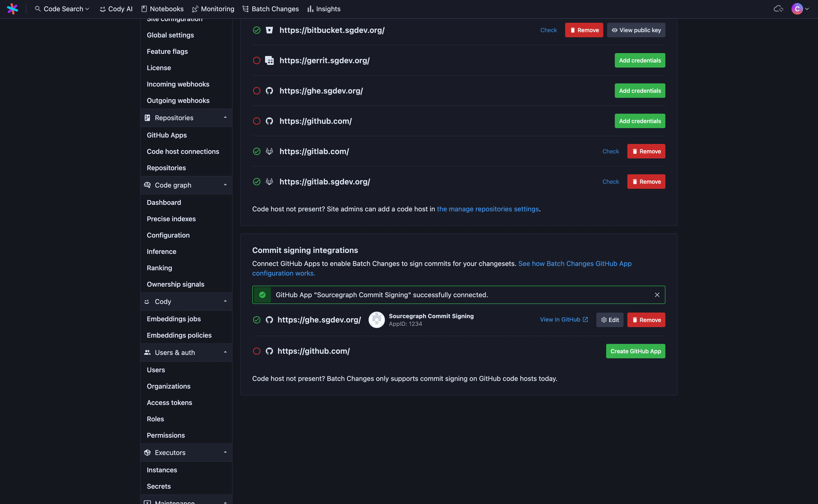
Task: Add credentials for gerrit.sgdev.org
Action: (640, 60)
